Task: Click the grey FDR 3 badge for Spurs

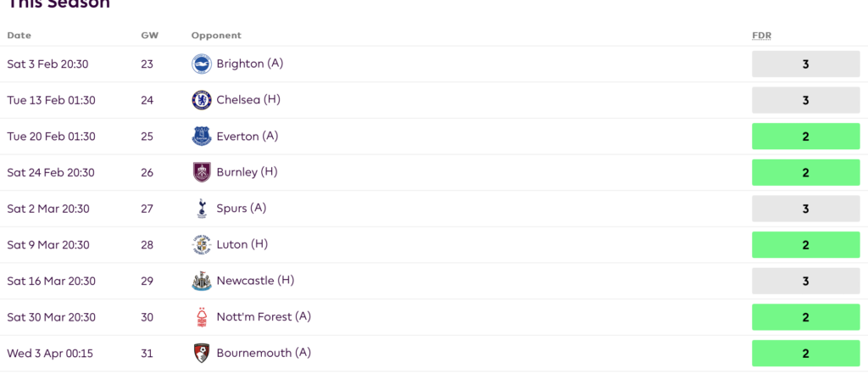Action: click(x=805, y=209)
